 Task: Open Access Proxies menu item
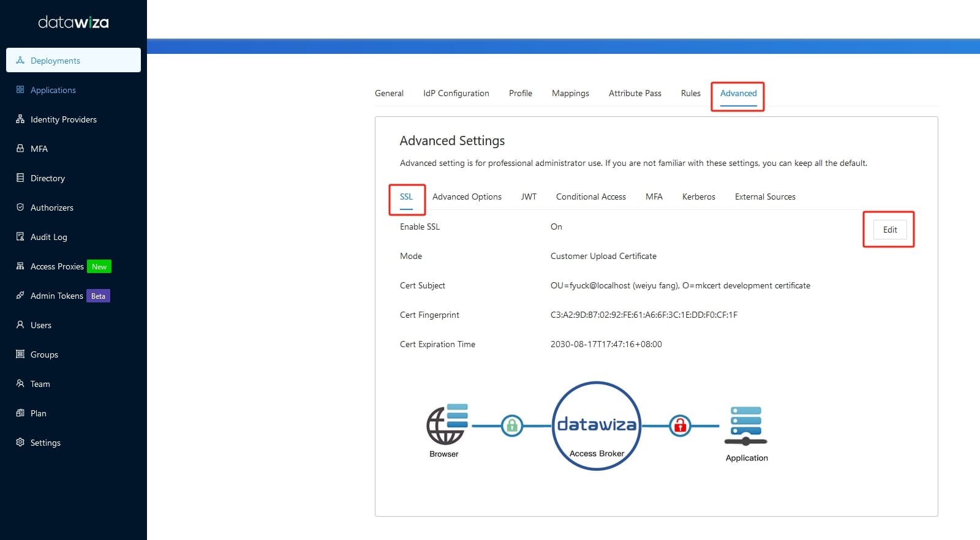point(73,266)
